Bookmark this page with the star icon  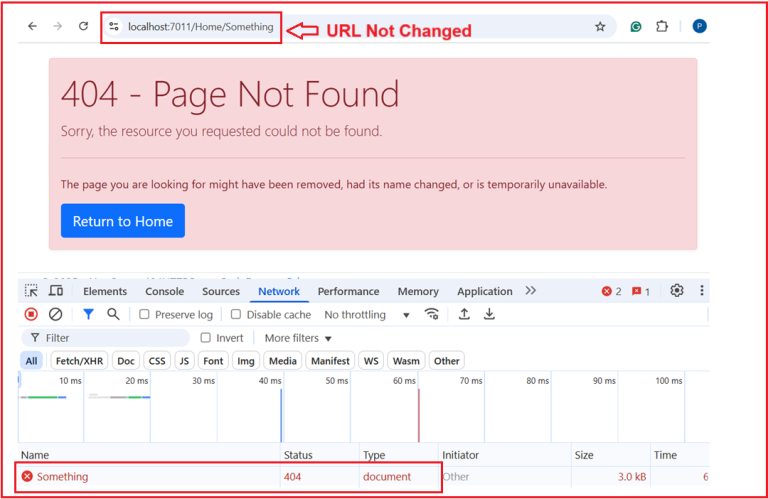point(600,27)
